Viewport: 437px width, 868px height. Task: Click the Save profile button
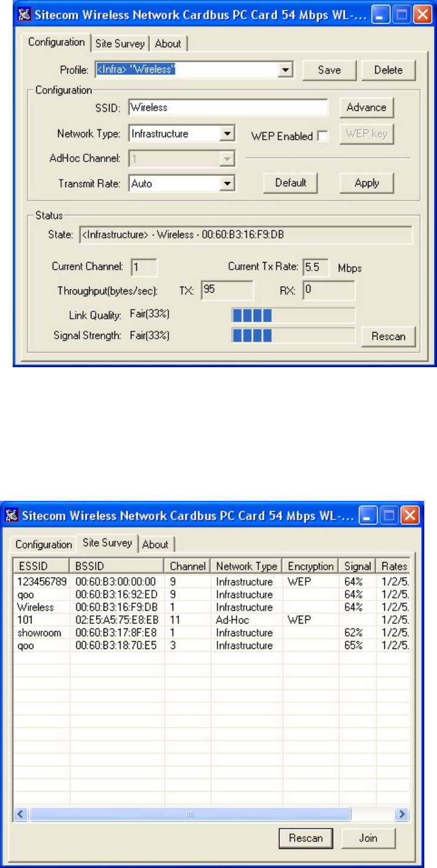330,70
